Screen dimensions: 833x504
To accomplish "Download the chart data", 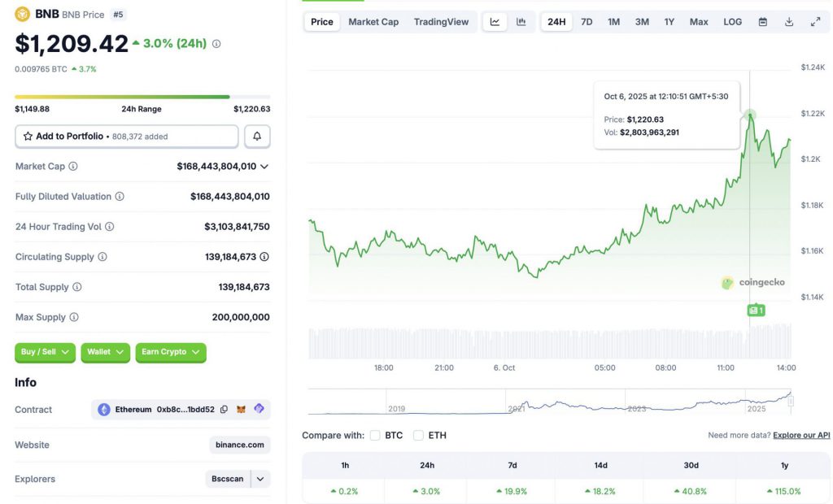I will pos(789,22).
